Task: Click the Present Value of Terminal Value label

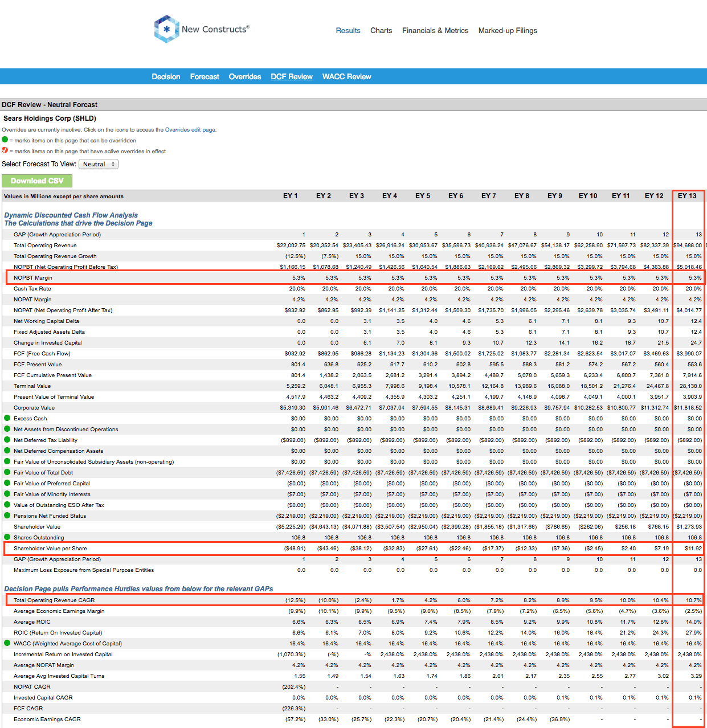Action: 54,397
